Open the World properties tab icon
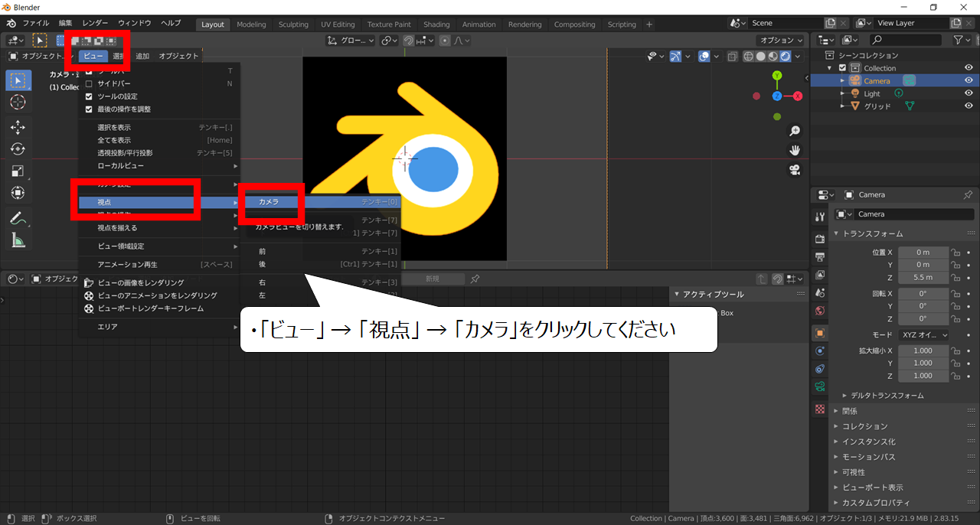The width and height of the screenshot is (980, 525). click(x=820, y=311)
